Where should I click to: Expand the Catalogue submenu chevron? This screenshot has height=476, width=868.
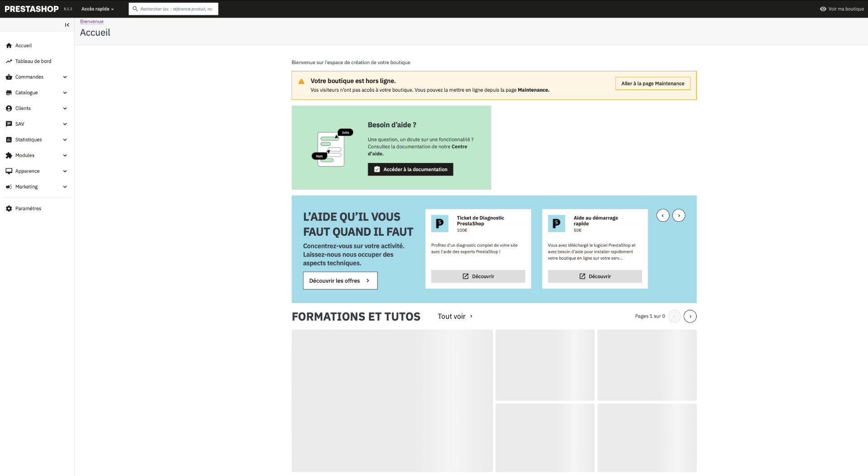[65, 93]
